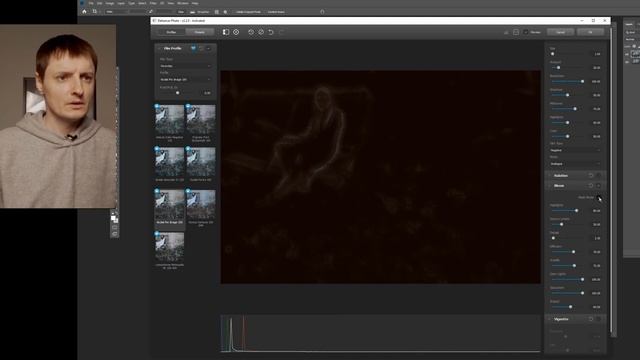The height and width of the screenshot is (360, 640).
Task: Open the crop ratio dropdown in Photoshop options
Action: pos(117,12)
